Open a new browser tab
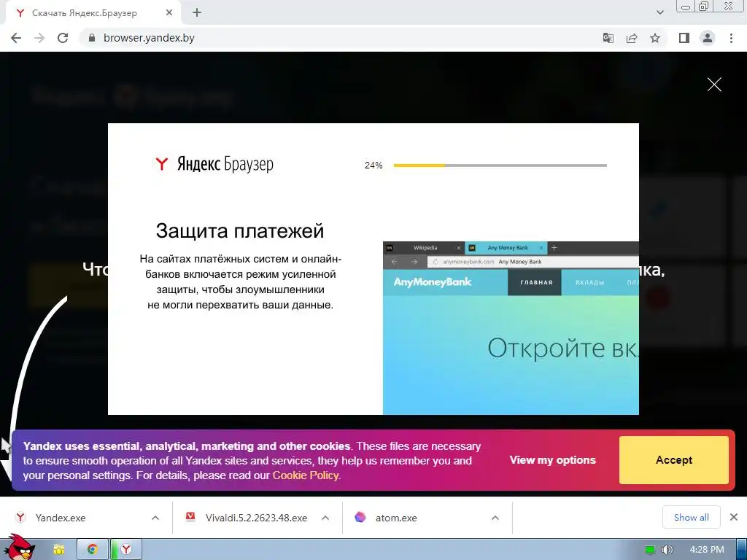 [197, 13]
